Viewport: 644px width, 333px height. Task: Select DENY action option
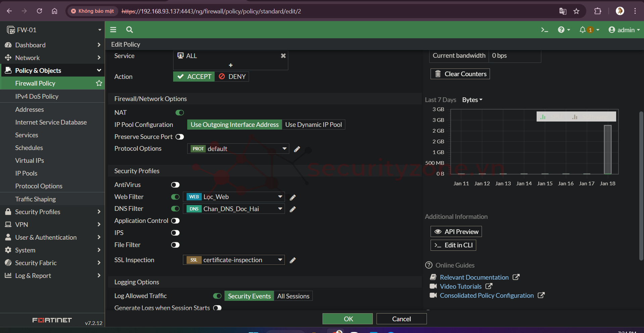pos(232,77)
